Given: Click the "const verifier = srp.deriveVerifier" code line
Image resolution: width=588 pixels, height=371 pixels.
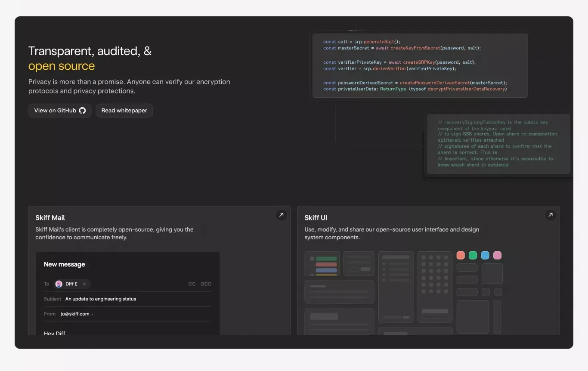Looking at the screenshot, I should pyautogui.click(x=390, y=68).
